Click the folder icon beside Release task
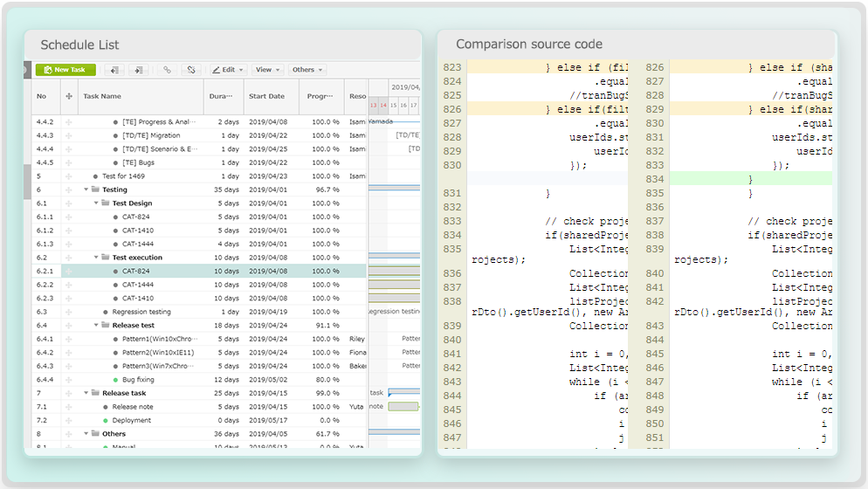This screenshot has width=868, height=489. coord(95,393)
